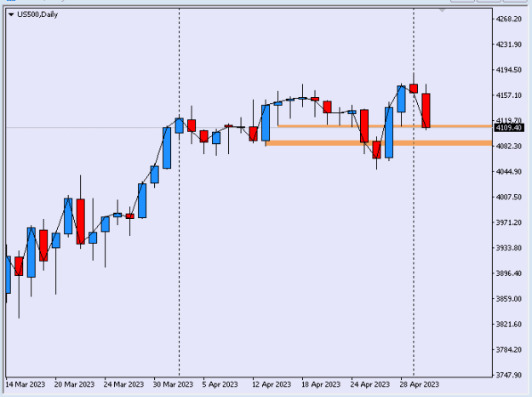
Task: Open the dropdown arrow beside US500,Daily
Action: [x=11, y=14]
